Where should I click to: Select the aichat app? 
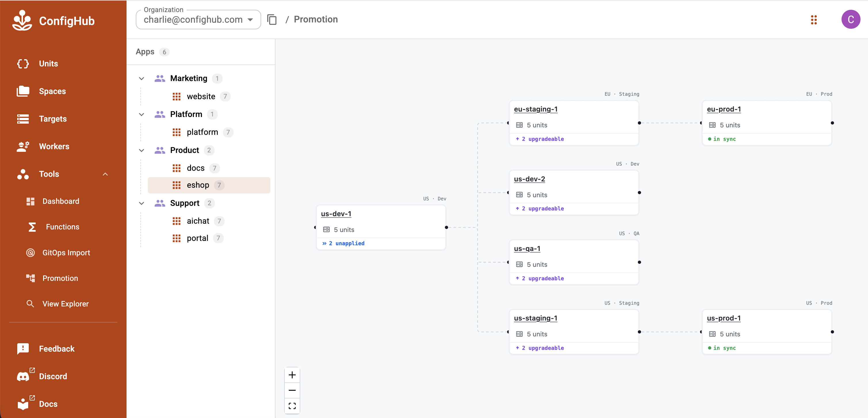[198, 221]
